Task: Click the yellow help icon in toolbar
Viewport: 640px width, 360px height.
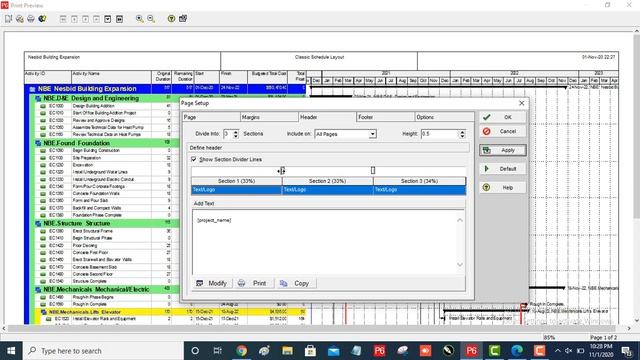Action: tap(171, 19)
